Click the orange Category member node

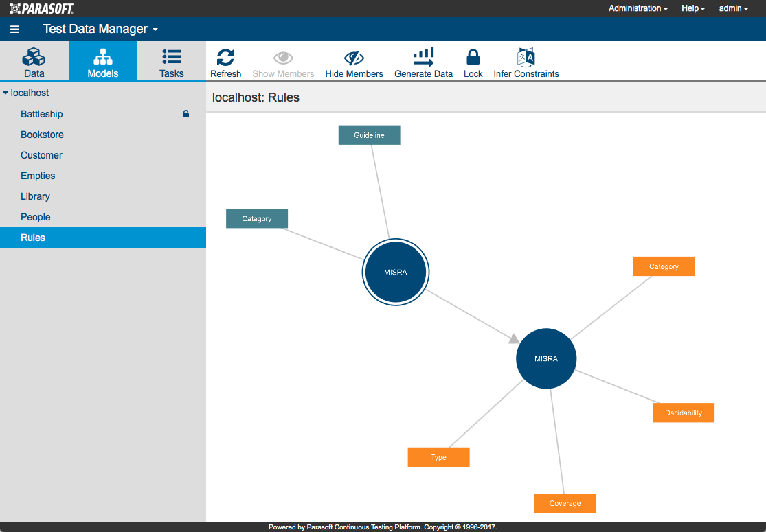(x=664, y=266)
